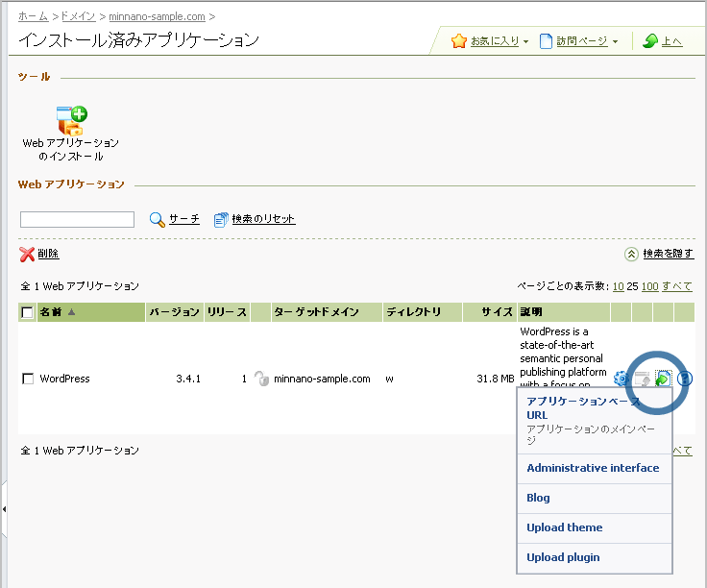Collapse the left side panel arrow
707x588 pixels.
[4, 509]
